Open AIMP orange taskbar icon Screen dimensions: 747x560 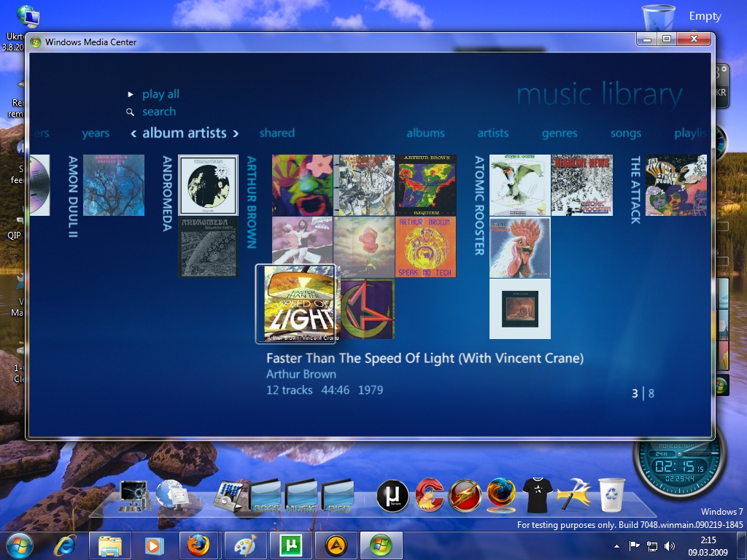[x=336, y=545]
